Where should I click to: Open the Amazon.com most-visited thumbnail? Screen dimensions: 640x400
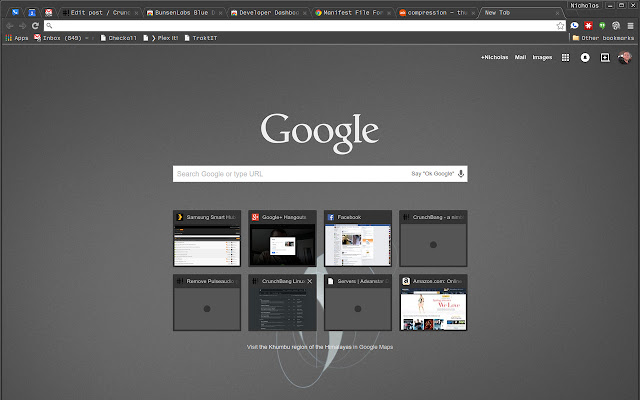pos(432,308)
